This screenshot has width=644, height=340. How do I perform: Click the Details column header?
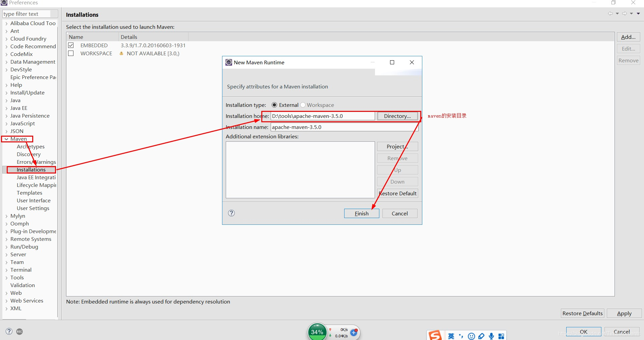click(153, 37)
